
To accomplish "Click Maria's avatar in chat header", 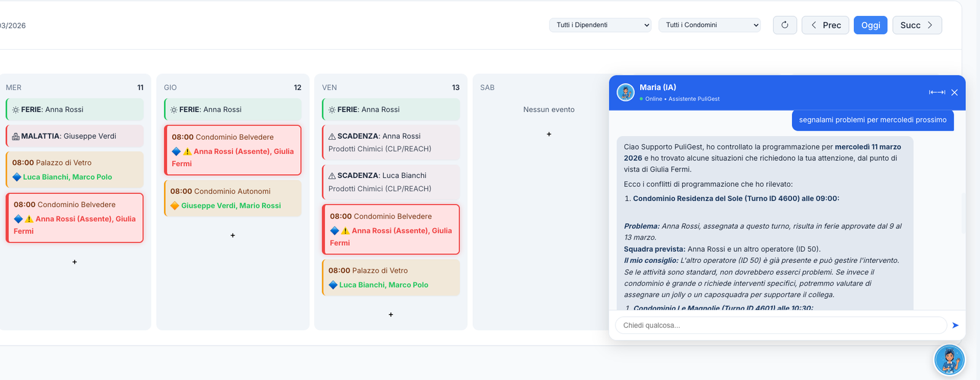I will (x=625, y=93).
